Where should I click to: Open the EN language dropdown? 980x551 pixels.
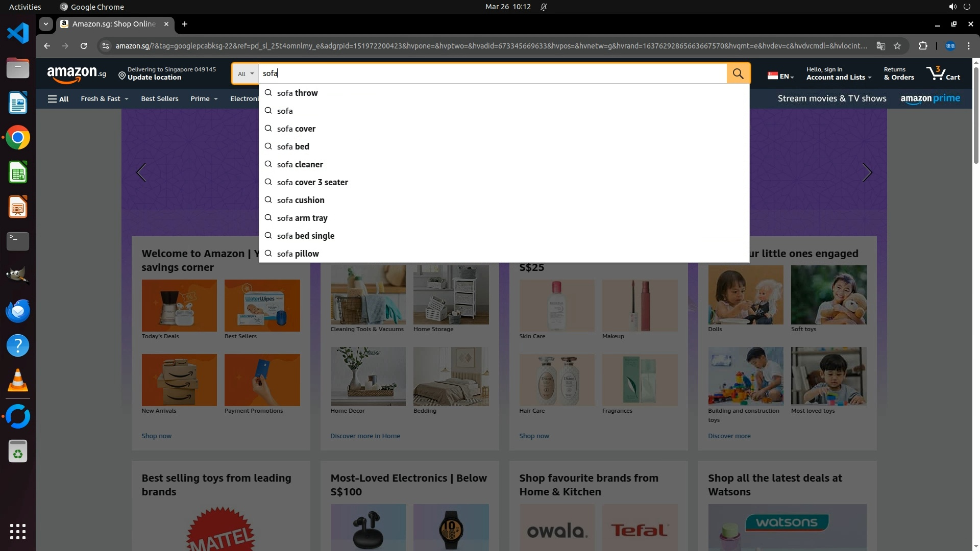781,76
